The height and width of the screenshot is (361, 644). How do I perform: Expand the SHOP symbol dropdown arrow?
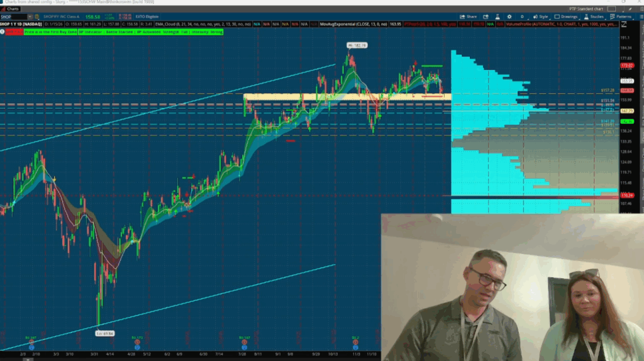point(30,17)
